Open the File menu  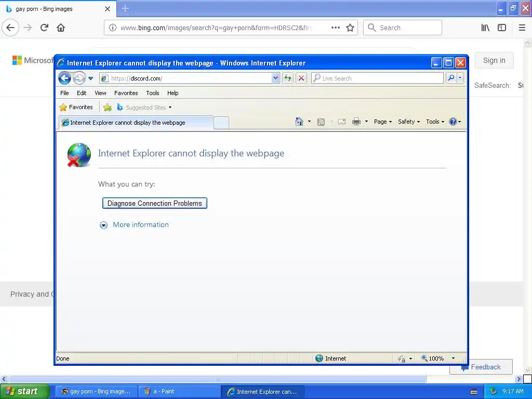point(64,93)
